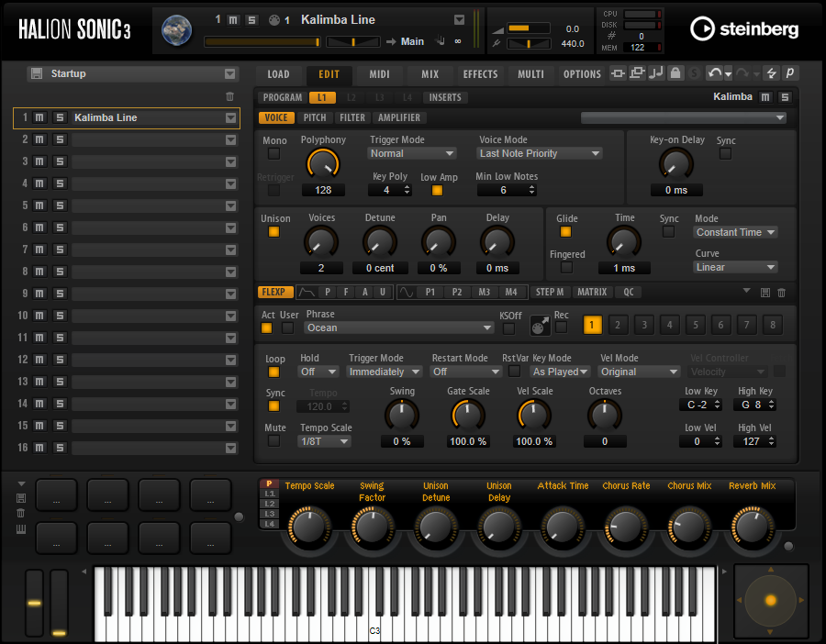826x644 pixels.
Task: Click the envelope shape icon
Action: (306, 293)
